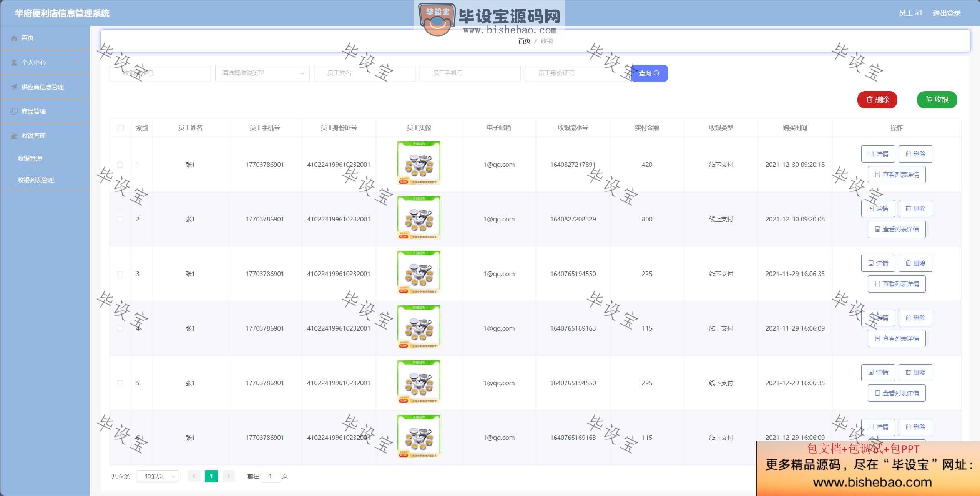The image size is (980, 496).
Task: Click the briefcase icon for 收银管理
Action: pyautogui.click(x=14, y=136)
